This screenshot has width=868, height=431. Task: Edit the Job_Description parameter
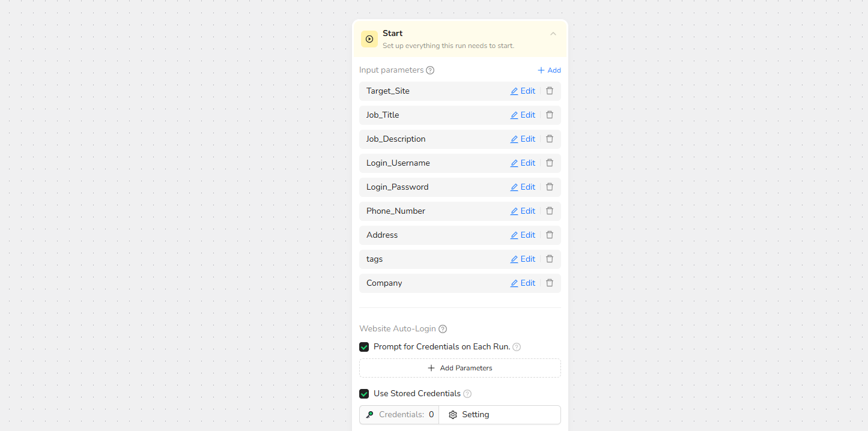[x=523, y=139]
